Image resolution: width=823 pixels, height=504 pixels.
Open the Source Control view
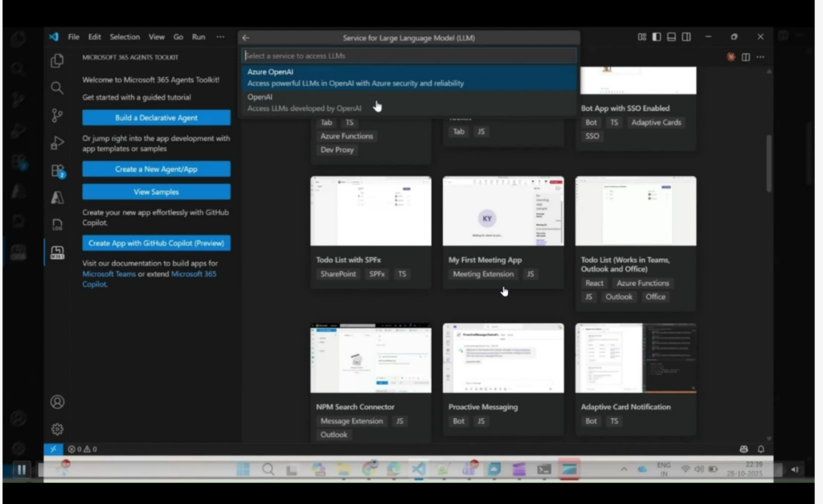click(57, 116)
